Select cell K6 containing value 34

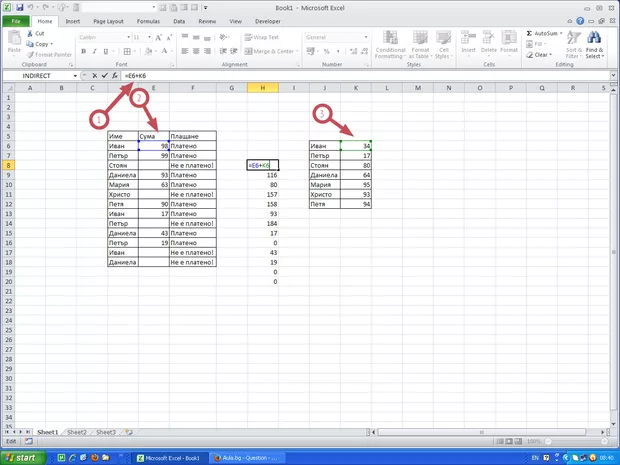(x=355, y=146)
